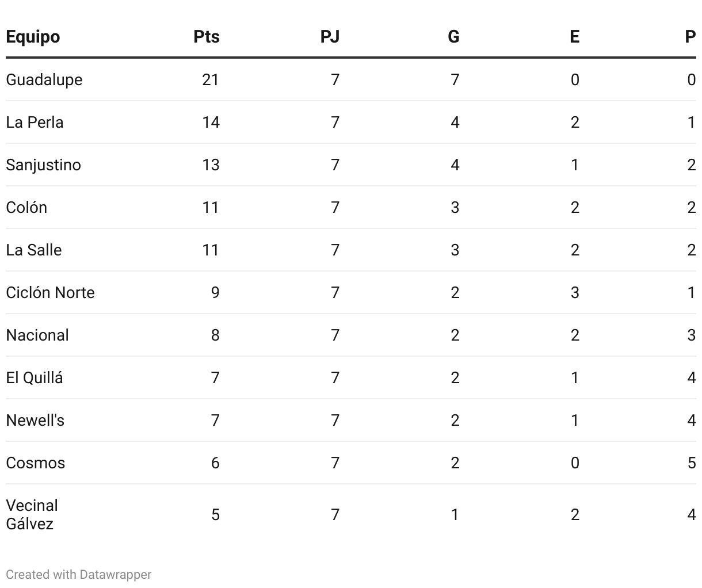Click the Colón team name
The image size is (702, 588).
(x=26, y=207)
